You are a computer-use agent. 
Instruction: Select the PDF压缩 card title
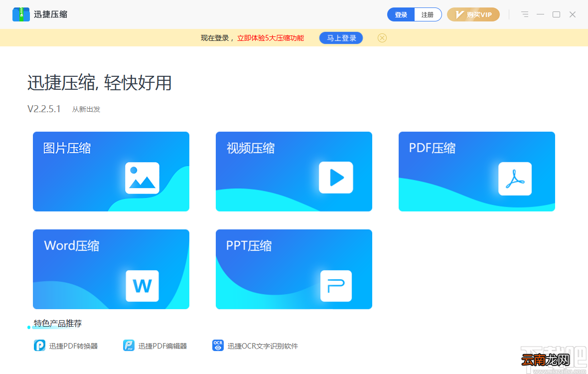433,148
